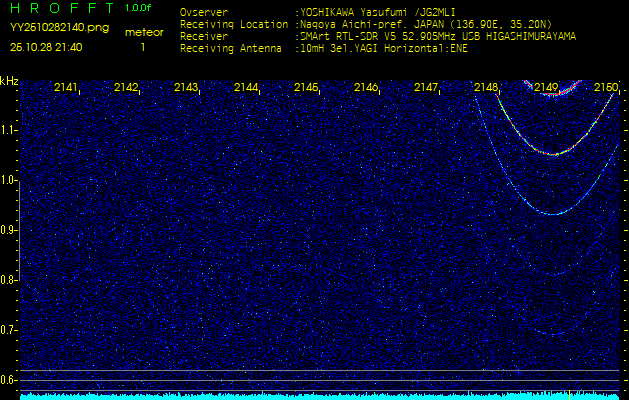Select the 2149 time marker

pyautogui.click(x=546, y=88)
